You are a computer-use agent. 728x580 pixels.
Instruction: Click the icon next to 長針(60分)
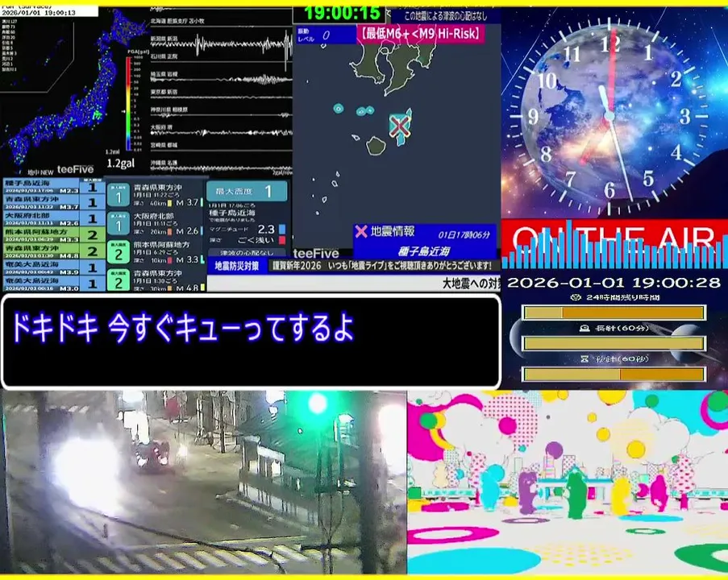click(x=584, y=329)
